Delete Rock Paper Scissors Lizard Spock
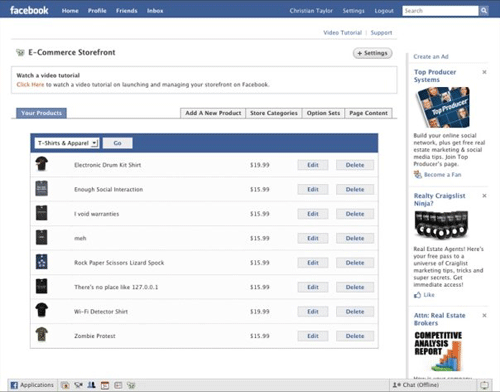The height and width of the screenshot is (392, 500). coord(355,263)
